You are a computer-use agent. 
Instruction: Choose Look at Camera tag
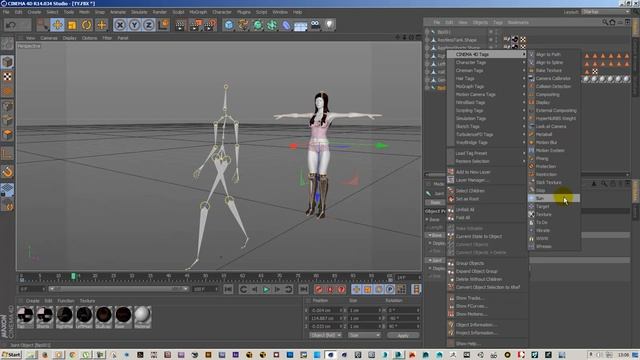coord(553,127)
